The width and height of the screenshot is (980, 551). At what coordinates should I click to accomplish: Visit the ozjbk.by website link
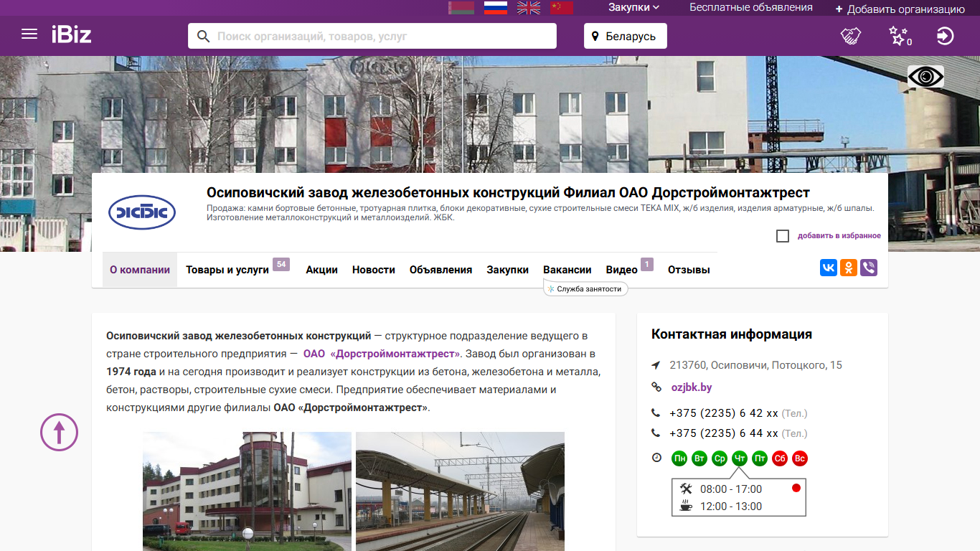pyautogui.click(x=692, y=387)
